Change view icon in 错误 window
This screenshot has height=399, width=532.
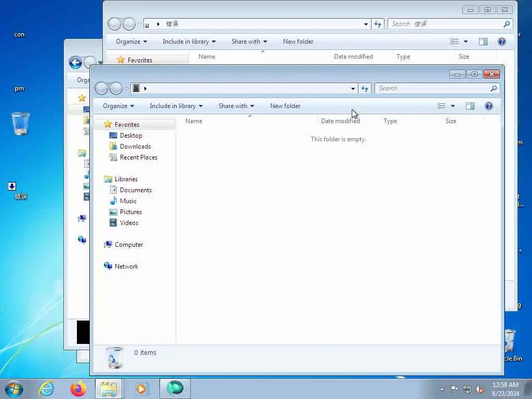(454, 42)
